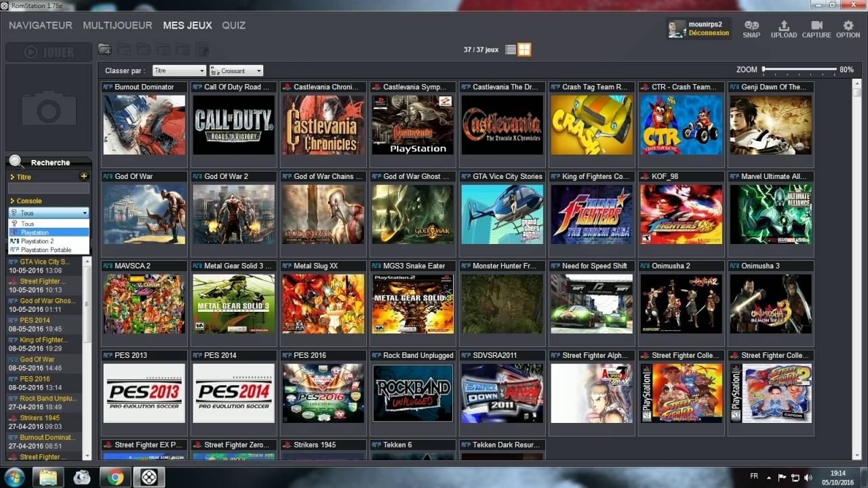Viewport: 868px width, 488px height.
Task: Choose Playstation in the console list
Action: (49, 232)
